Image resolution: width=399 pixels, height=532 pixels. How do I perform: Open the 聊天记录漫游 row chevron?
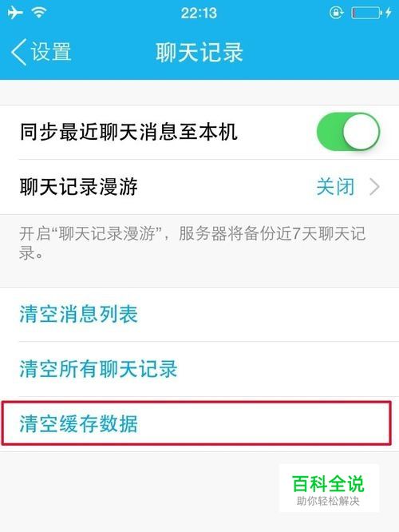pos(374,187)
